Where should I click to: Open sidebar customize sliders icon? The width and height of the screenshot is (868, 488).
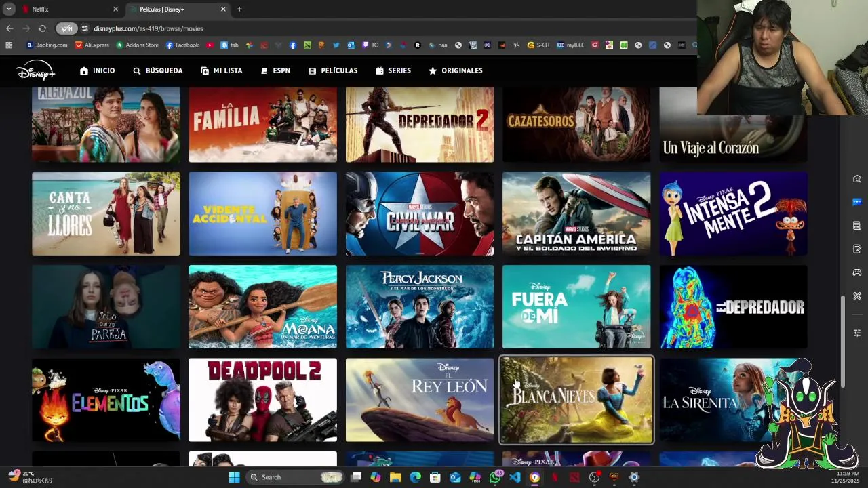[x=857, y=333]
